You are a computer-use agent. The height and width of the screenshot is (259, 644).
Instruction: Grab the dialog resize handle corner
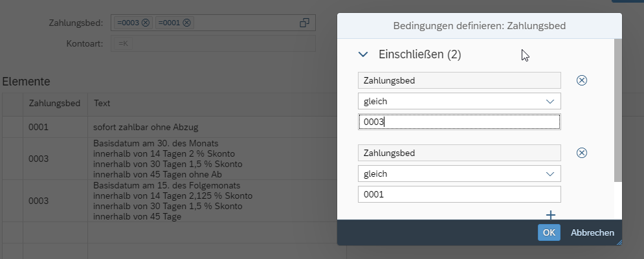(618, 242)
